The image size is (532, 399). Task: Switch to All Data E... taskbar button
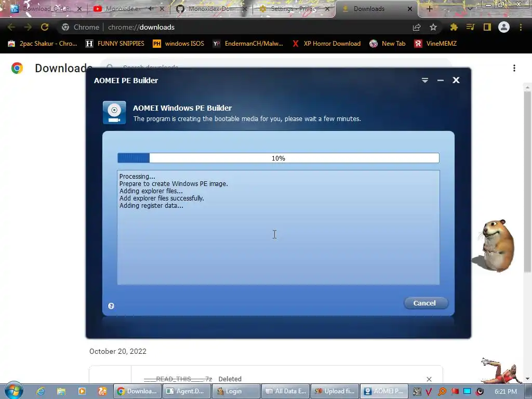(285, 391)
